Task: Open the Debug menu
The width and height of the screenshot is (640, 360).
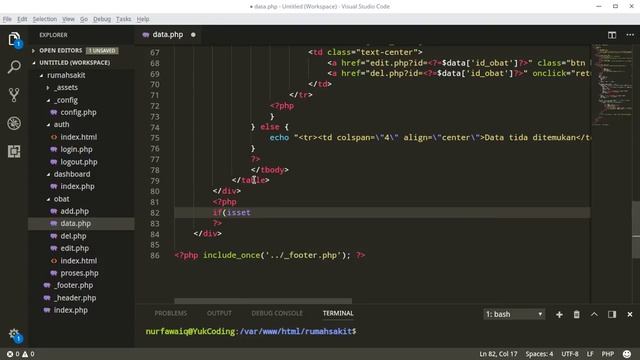Action: pos(102,19)
